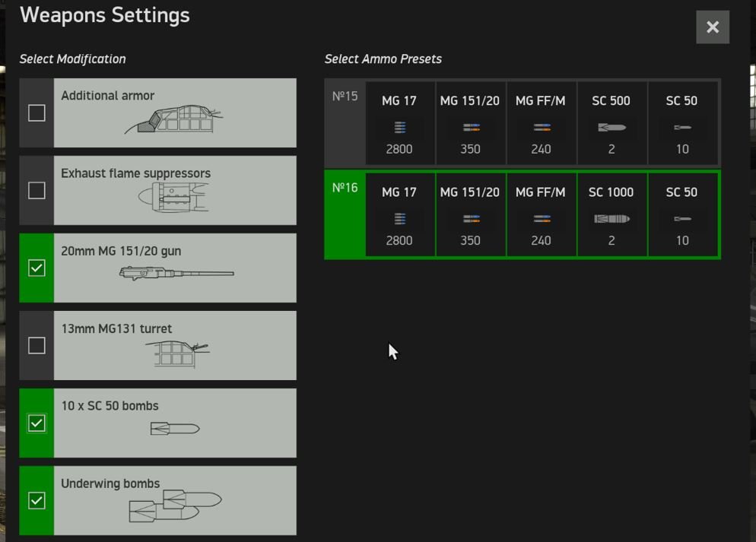Click the MG 151/20 ammo icon in preset №15
756x542 pixels.
471,127
